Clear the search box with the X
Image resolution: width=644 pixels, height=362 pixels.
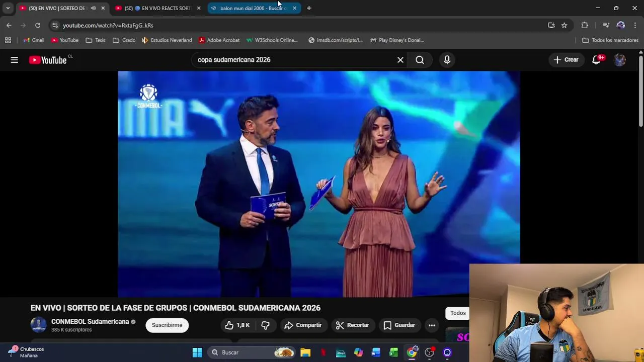[x=400, y=60]
